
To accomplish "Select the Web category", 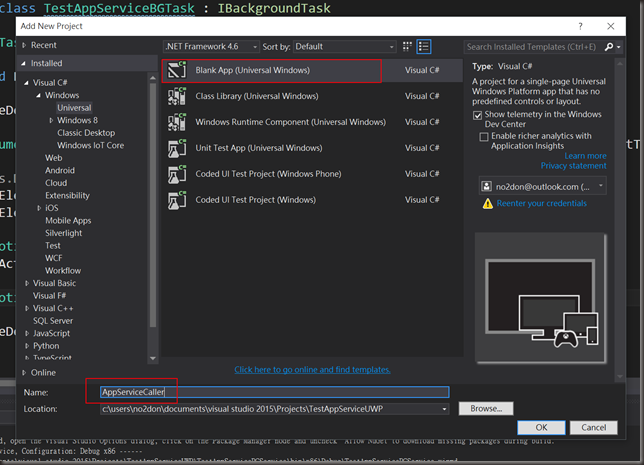I will tap(53, 158).
